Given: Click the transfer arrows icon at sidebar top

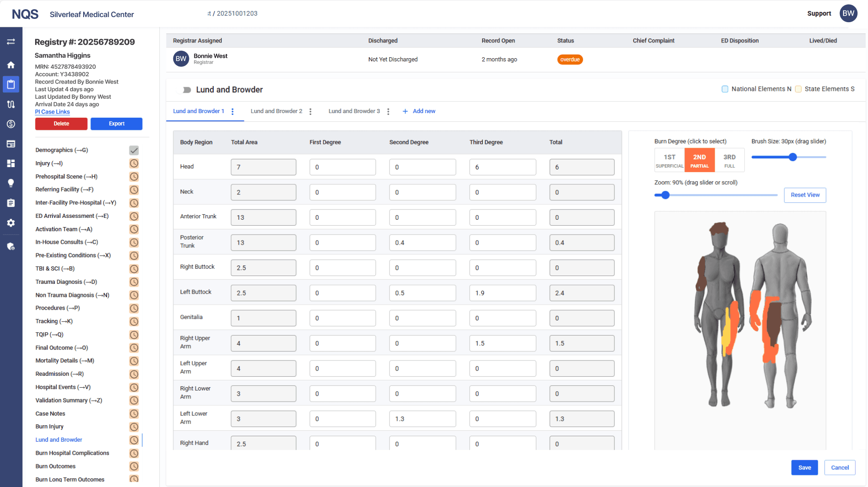Looking at the screenshot, I should click(11, 42).
